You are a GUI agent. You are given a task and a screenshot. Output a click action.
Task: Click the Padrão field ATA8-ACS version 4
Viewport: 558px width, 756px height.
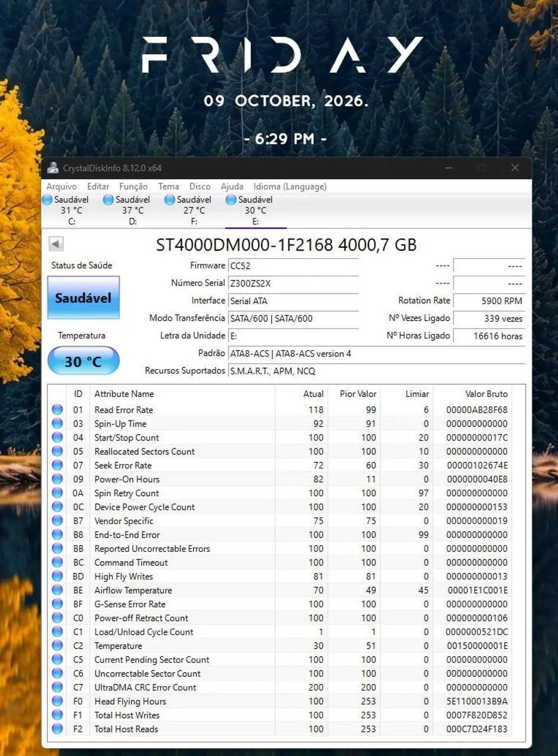[x=377, y=353]
